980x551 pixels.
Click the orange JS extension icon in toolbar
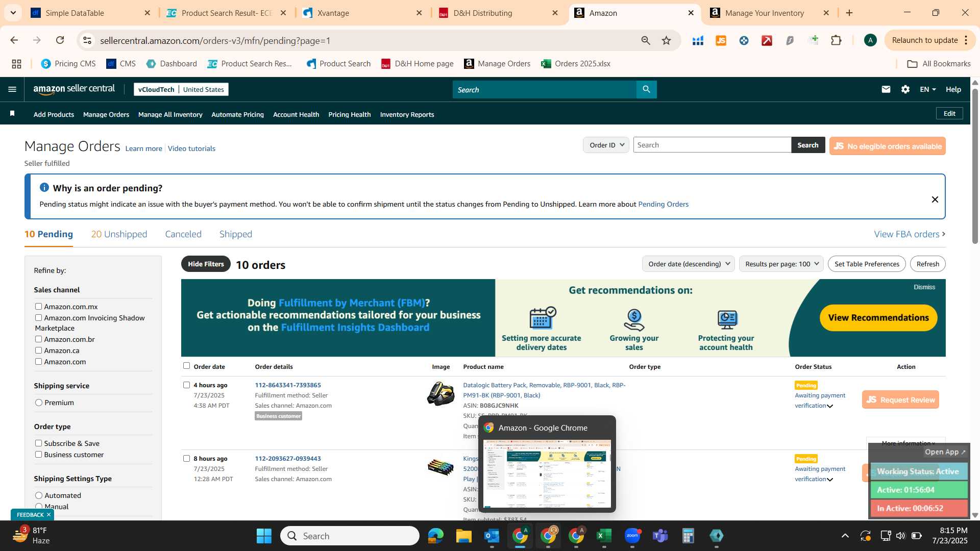[x=721, y=40]
